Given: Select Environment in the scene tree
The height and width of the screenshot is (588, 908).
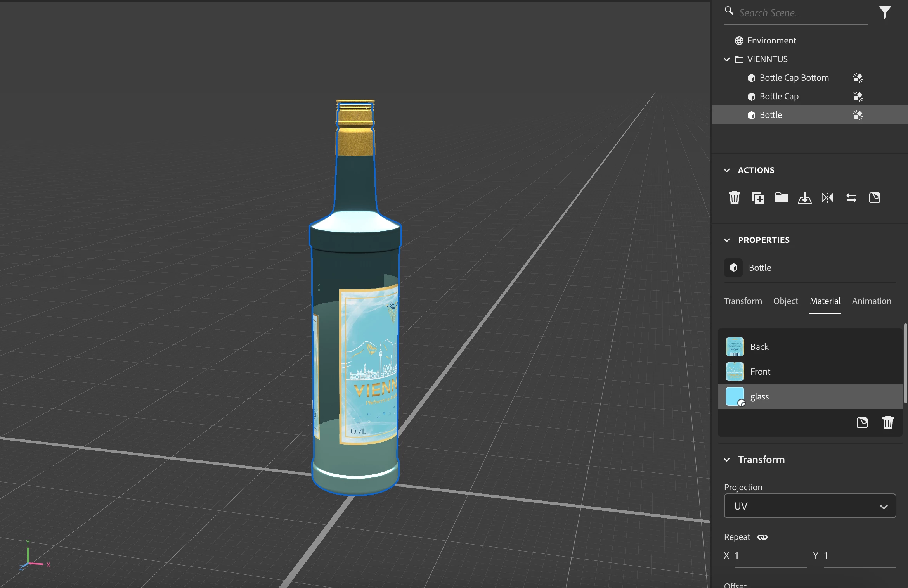Looking at the screenshot, I should point(771,40).
